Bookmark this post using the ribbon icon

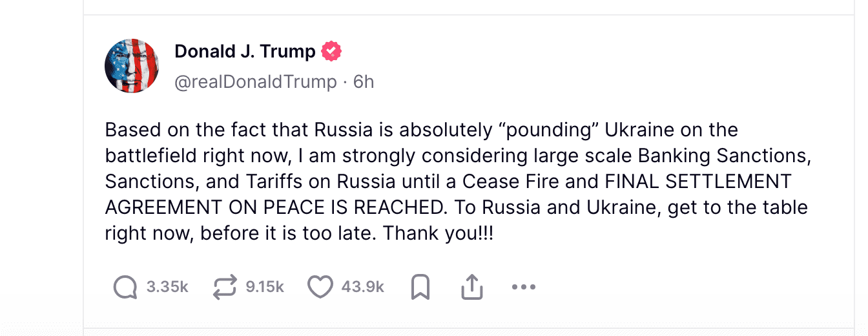420,287
